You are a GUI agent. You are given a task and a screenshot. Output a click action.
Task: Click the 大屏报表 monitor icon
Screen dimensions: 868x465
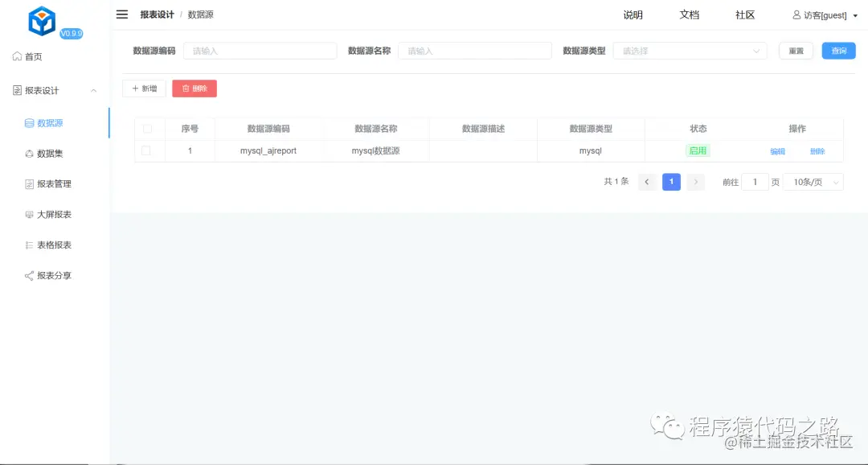tap(30, 215)
